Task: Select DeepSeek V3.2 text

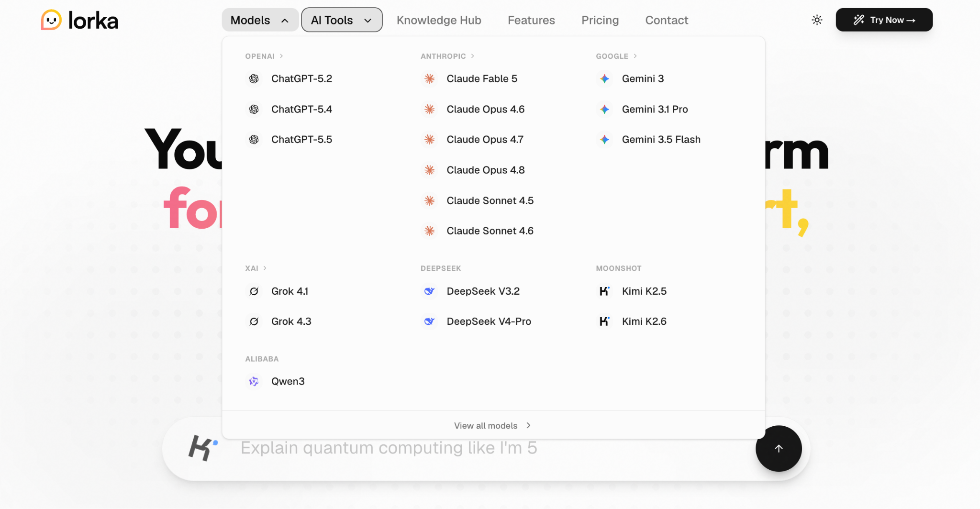Action: click(x=483, y=291)
